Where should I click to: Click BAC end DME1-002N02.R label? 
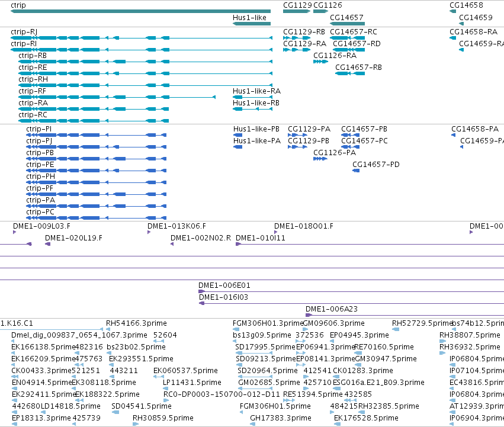tap(201, 238)
